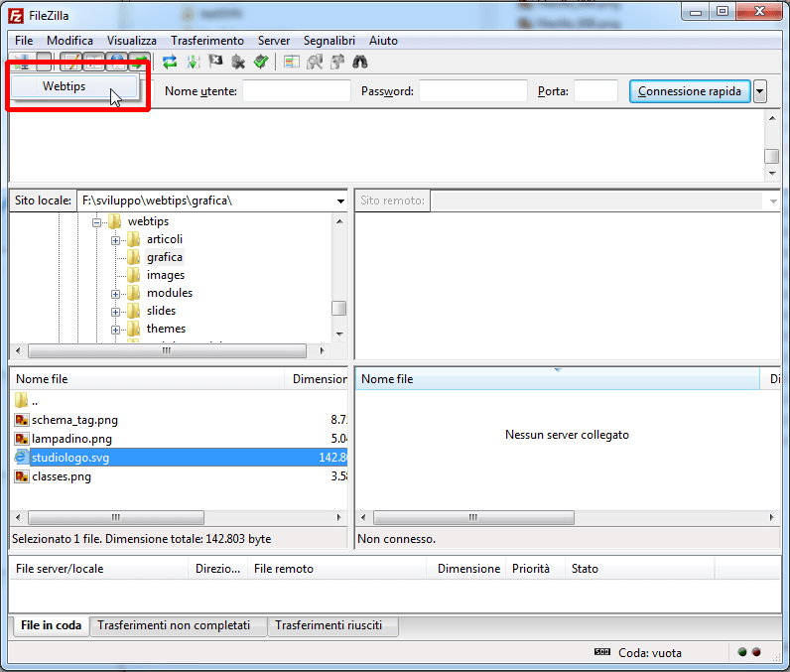This screenshot has height=672, width=790.
Task: Click the refresh file lists icon
Action: coord(170,62)
